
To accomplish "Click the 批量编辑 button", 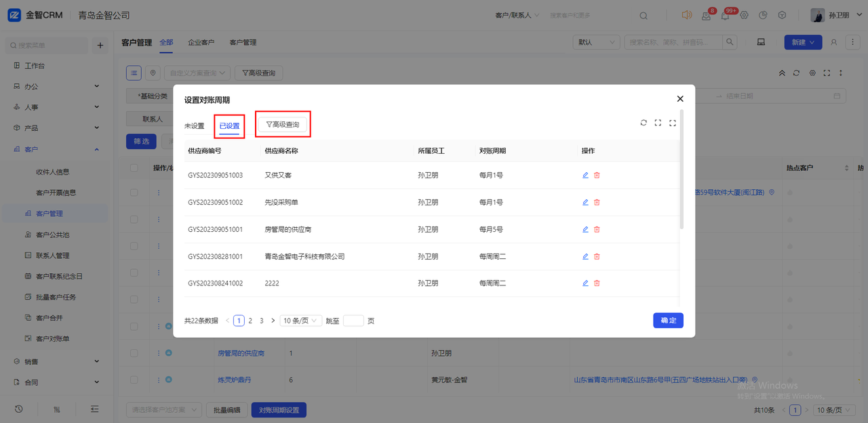I will click(226, 410).
